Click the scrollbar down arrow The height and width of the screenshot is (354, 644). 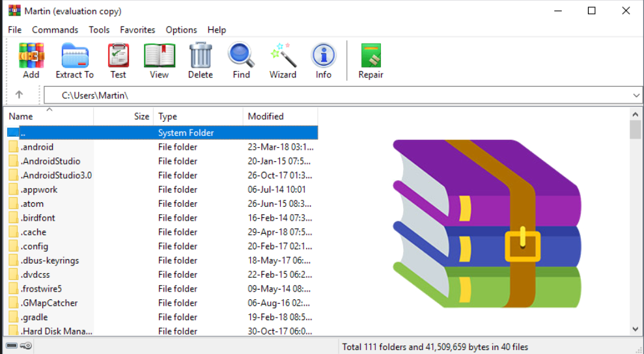tap(636, 329)
